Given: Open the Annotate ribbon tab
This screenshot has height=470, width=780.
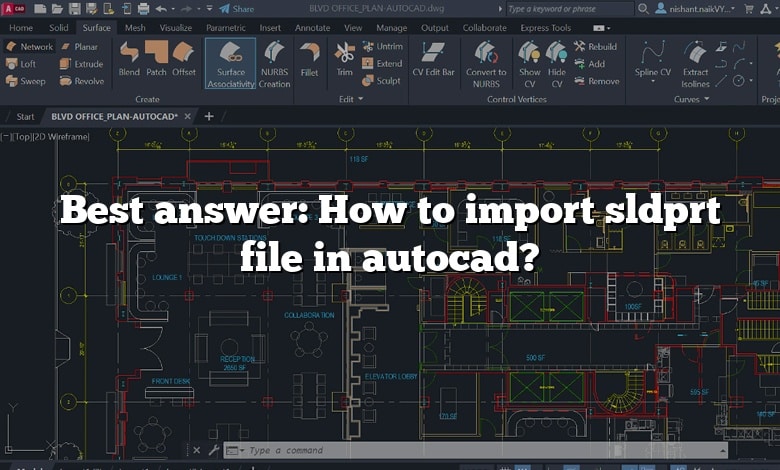Looking at the screenshot, I should [312, 28].
